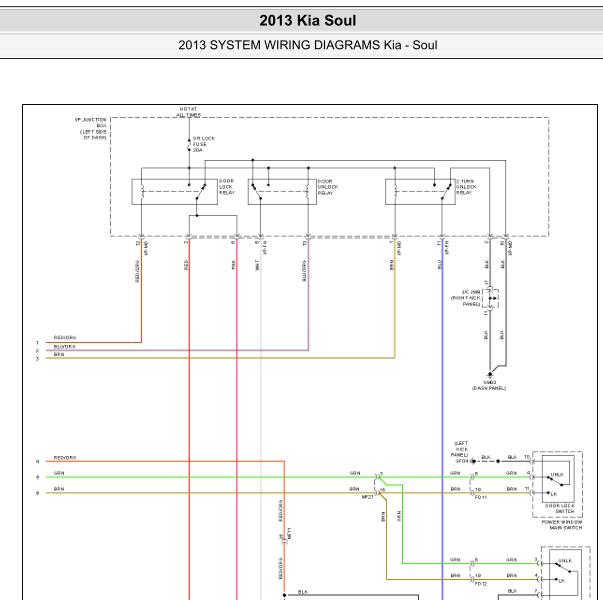Viewport: 603px width, 600px height.
Task: Click the "I/P JUNCTION BOX" label
Action: tap(91, 128)
